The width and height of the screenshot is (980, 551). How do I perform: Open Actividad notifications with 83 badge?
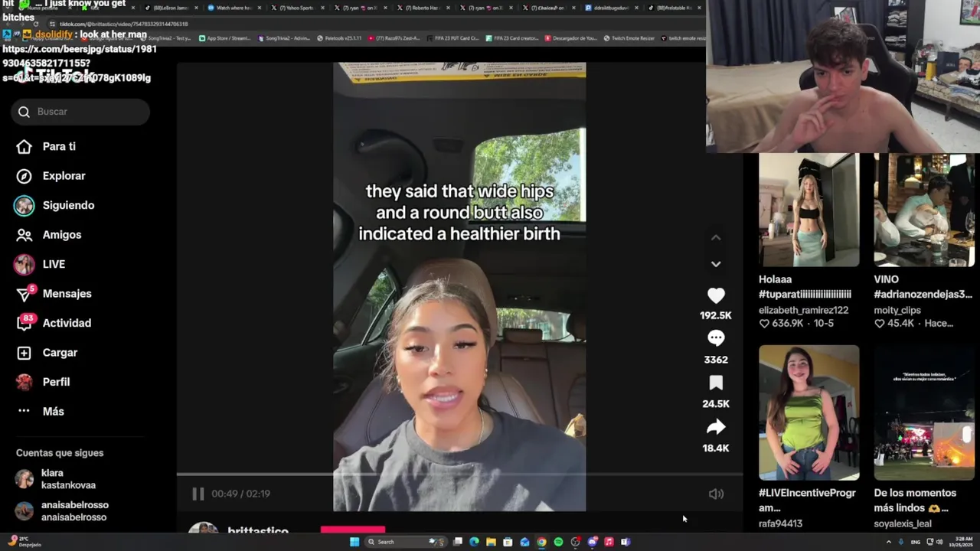(x=54, y=323)
